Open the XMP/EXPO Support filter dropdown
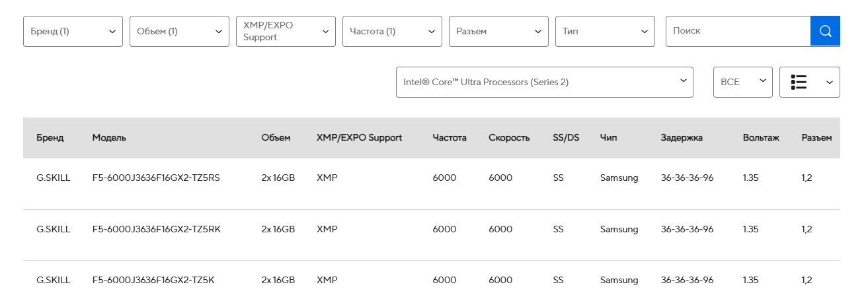Screen dimensions: 868x299 [x=286, y=31]
